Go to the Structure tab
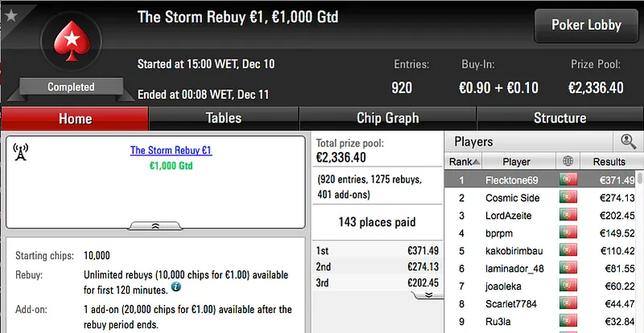 pyautogui.click(x=559, y=118)
